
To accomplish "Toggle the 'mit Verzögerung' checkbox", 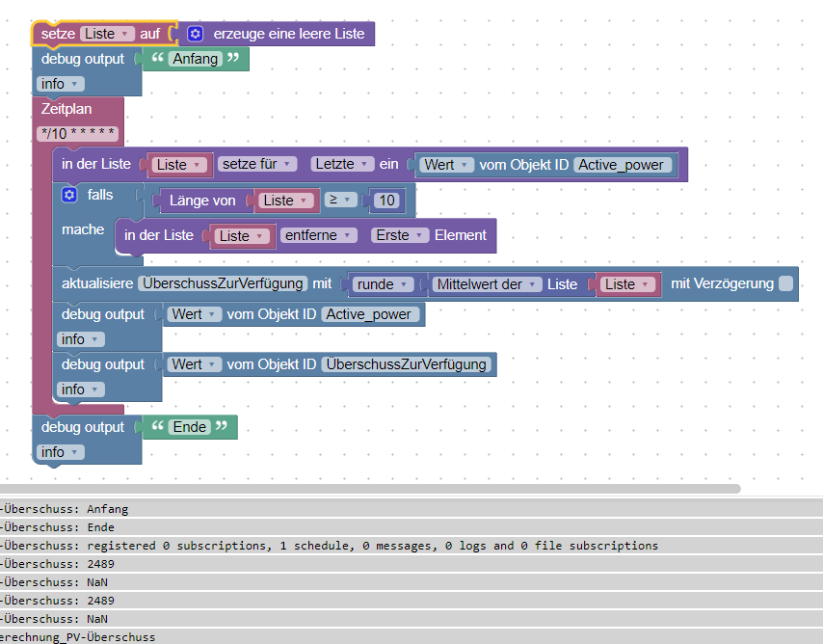I will [x=785, y=283].
